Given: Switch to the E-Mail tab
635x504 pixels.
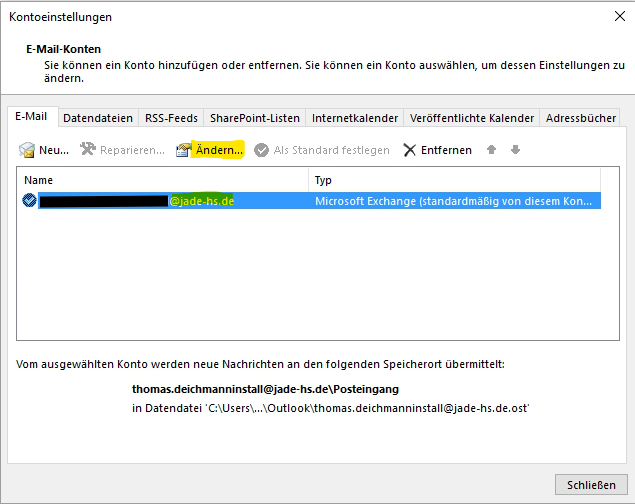Looking at the screenshot, I should pyautogui.click(x=31, y=117).
